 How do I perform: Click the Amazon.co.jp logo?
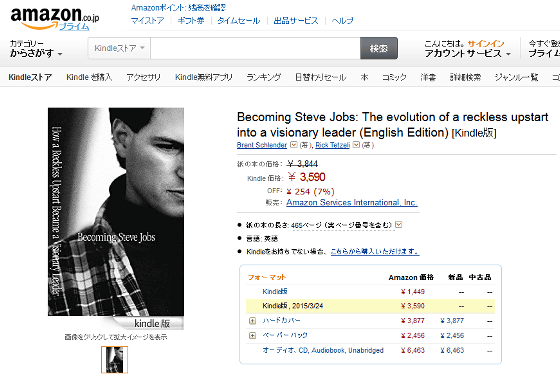55,19
